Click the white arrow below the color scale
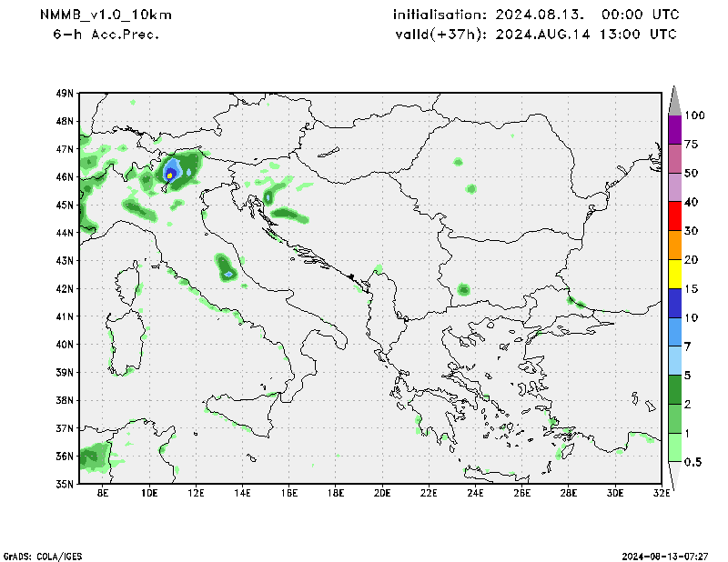728x562 pixels. (x=674, y=475)
